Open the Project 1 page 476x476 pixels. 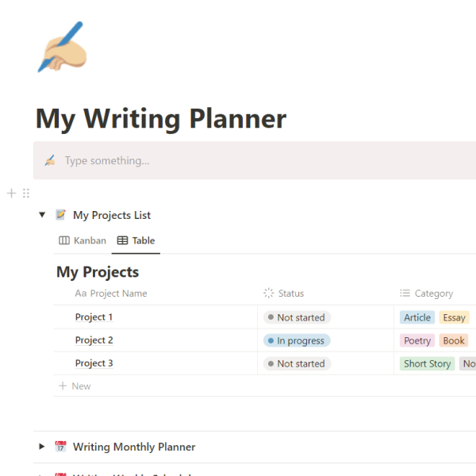coord(94,317)
